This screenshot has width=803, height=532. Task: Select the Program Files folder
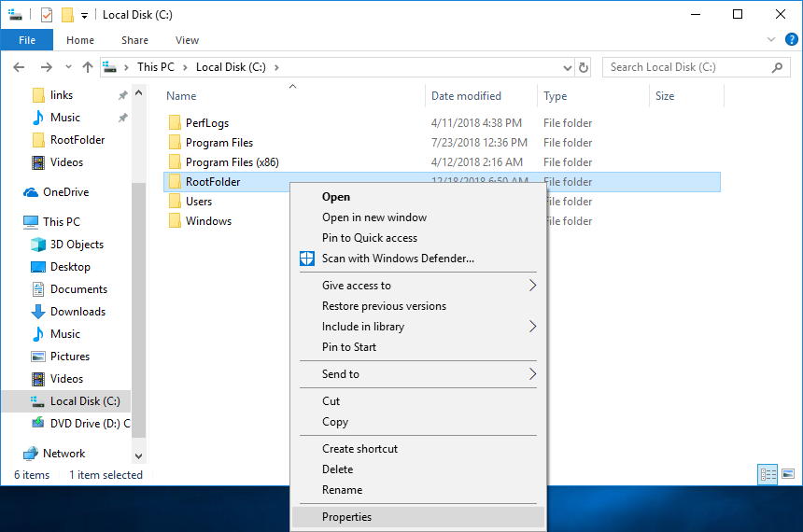pos(219,143)
